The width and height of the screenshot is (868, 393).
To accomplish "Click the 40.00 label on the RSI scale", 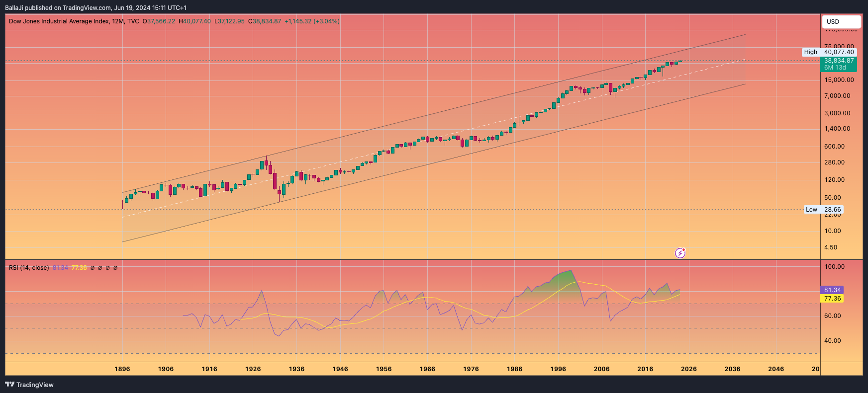I will tap(833, 341).
